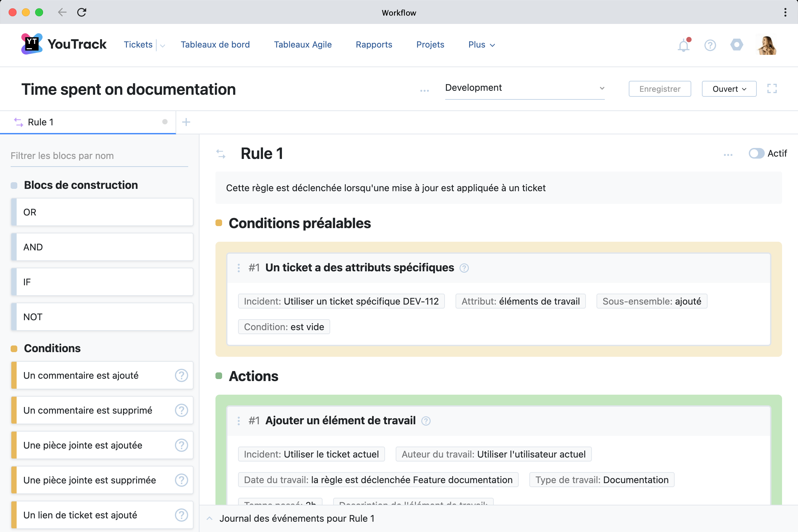Open the administration hexagon settings icon
798x532 pixels.
click(736, 45)
